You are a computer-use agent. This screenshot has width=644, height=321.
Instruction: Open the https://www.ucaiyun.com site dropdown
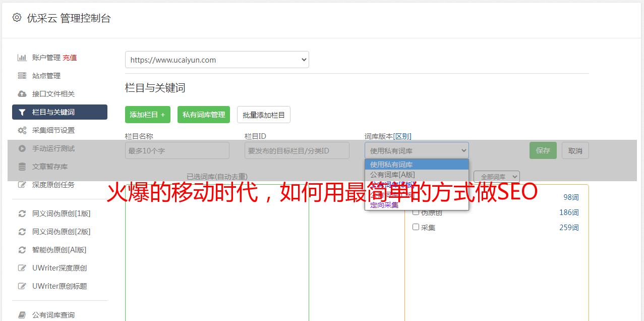[217, 60]
